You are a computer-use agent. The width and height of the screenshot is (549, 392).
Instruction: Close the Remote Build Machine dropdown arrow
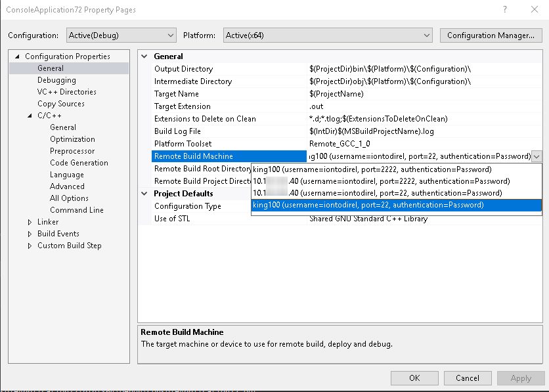click(537, 156)
